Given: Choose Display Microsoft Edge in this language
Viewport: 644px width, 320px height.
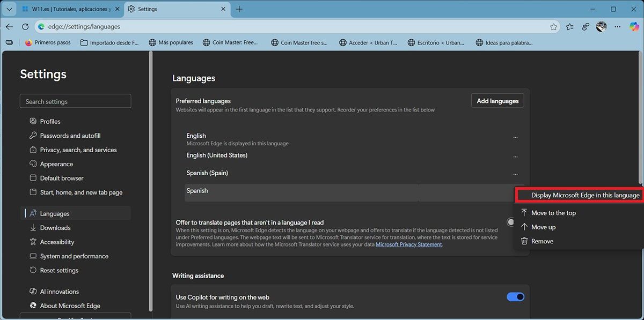Looking at the screenshot, I should pos(585,195).
